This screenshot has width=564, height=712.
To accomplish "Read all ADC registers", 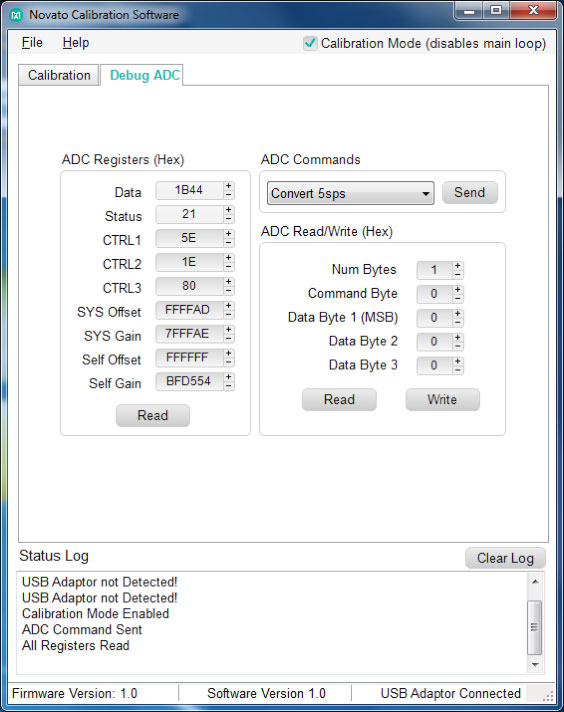I will 153,415.
